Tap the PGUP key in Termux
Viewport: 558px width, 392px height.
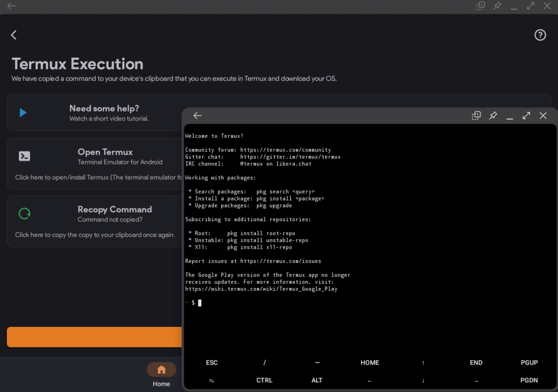[x=529, y=363]
